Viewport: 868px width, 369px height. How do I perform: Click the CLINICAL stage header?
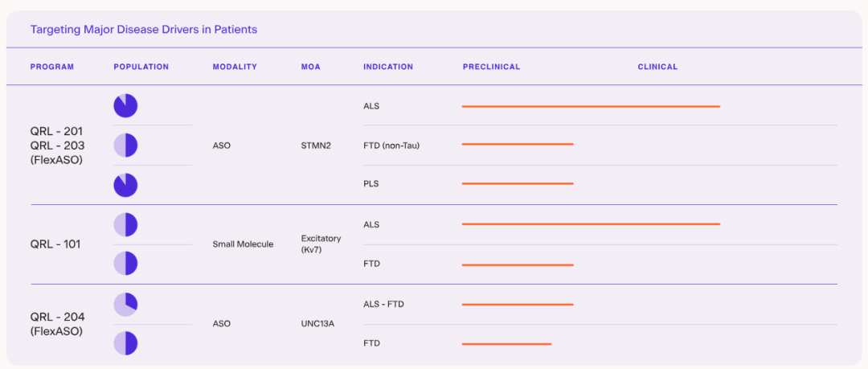657,67
